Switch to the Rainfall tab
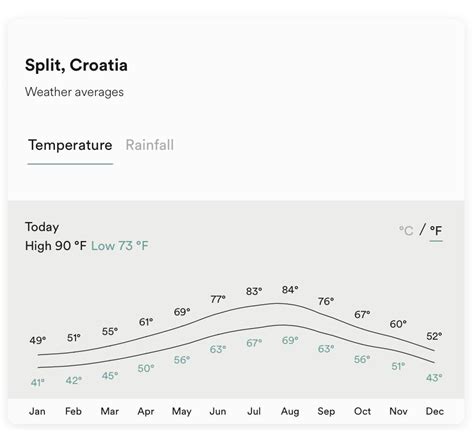474x432 pixels. coord(150,145)
